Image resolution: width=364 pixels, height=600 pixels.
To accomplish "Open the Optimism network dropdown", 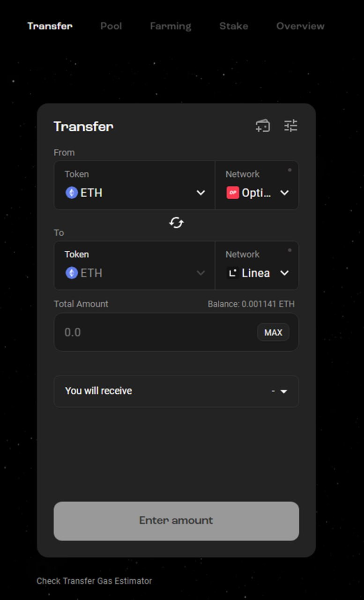I will [257, 185].
